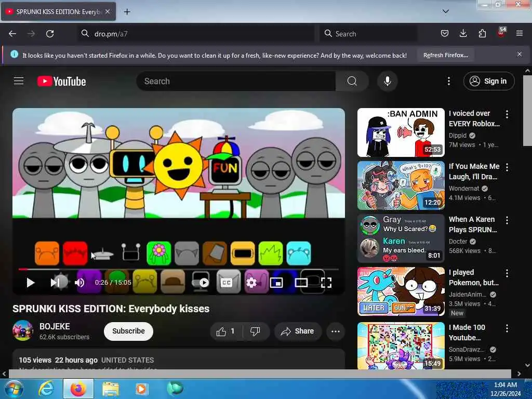Viewport: 532px width, 399px height.
Task: Open options for 'I played Pokemon' video
Action: 507,273
